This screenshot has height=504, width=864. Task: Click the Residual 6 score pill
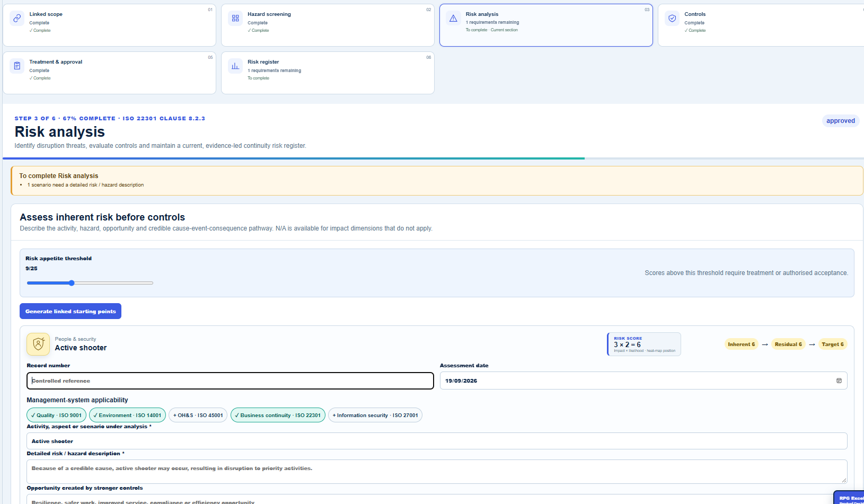(788, 344)
